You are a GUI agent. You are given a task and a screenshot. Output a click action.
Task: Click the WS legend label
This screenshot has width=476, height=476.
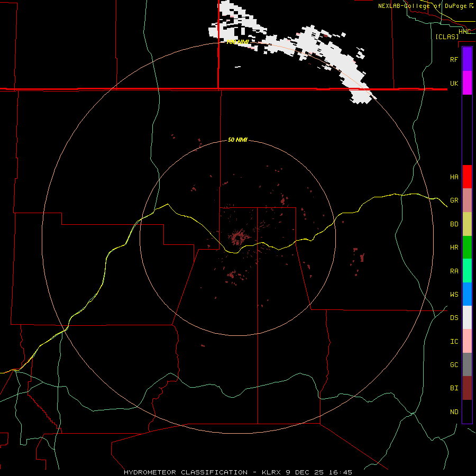click(454, 295)
